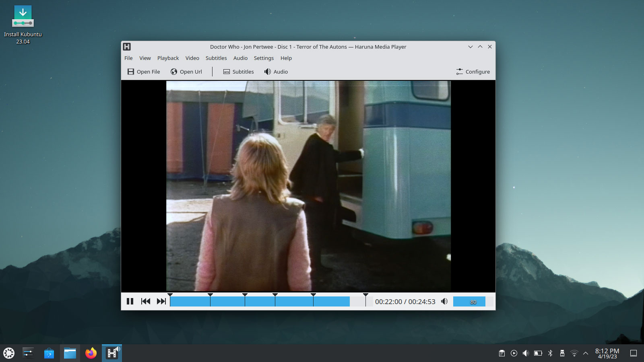Open the Configure settings button
The width and height of the screenshot is (644, 362).
click(473, 72)
